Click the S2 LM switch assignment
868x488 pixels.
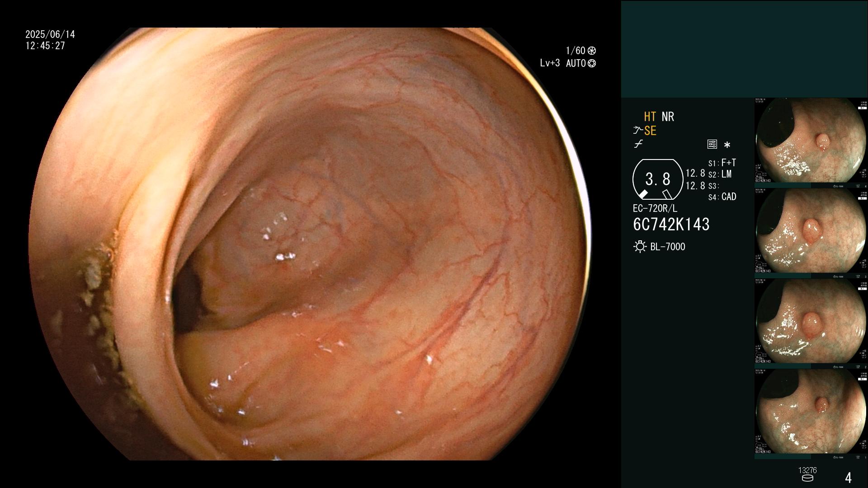tap(720, 174)
